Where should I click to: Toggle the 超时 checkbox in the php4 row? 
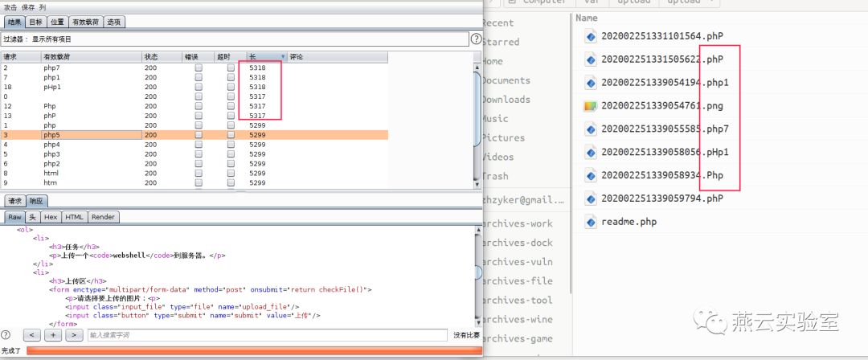(231, 145)
